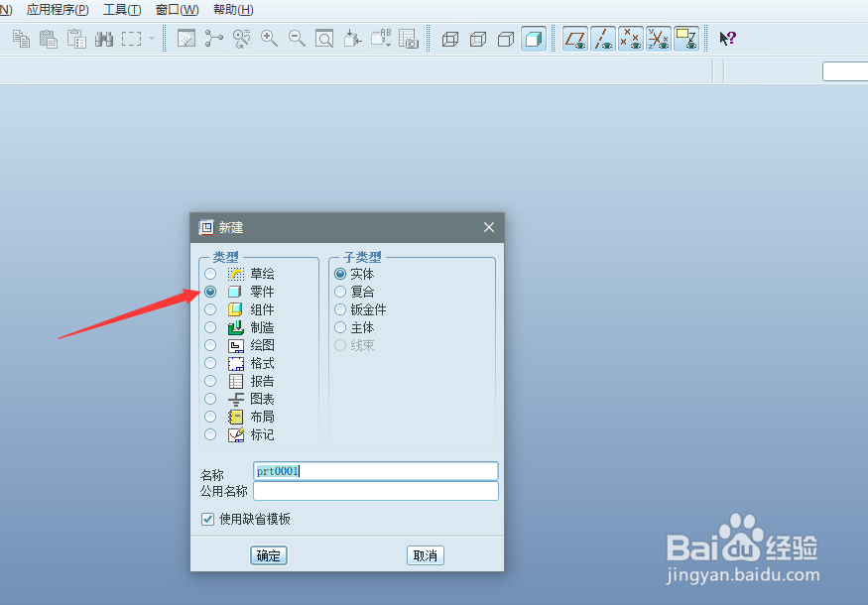Click the Refit view icon
Screen dimensions: 868x605
coord(324,39)
